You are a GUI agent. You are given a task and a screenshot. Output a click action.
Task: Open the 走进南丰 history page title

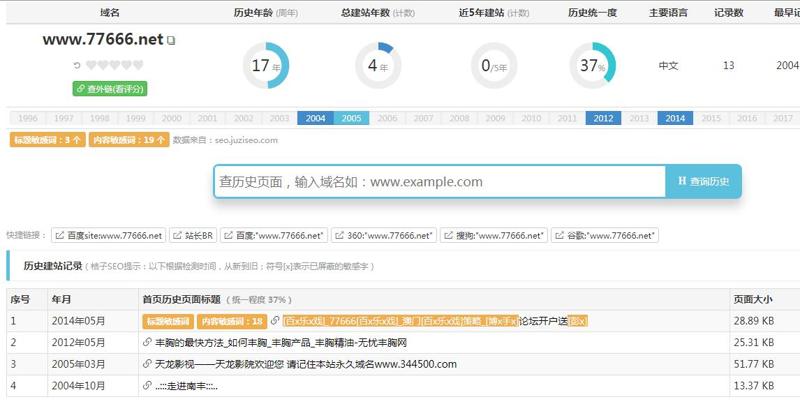coord(186,386)
